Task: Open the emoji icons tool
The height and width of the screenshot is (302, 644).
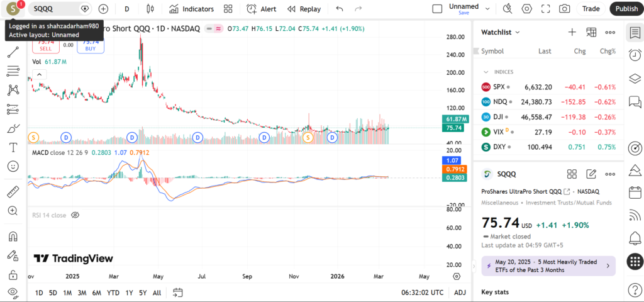Action: 13,166
